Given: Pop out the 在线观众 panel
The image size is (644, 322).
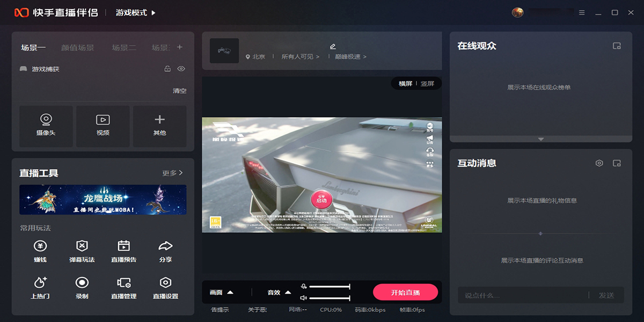Looking at the screenshot, I should click(x=617, y=46).
